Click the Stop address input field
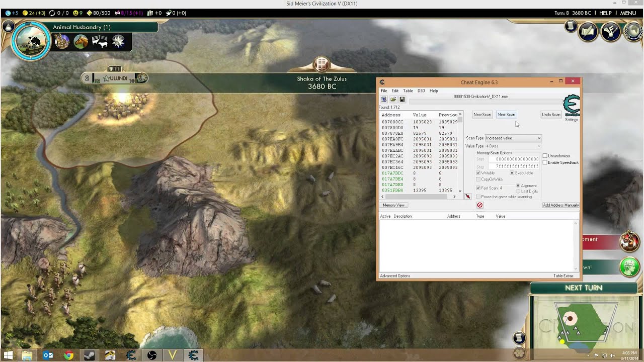Viewport: 644px width, 362px height. [514, 166]
